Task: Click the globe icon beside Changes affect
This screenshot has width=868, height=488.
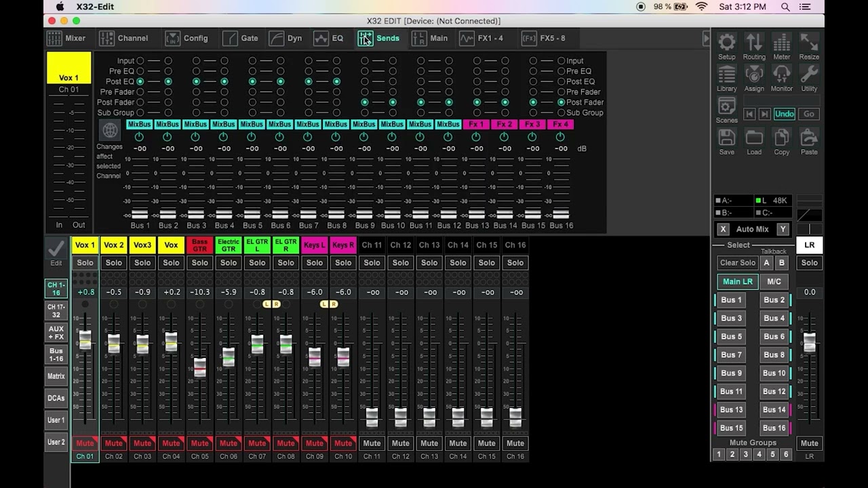Action: [x=110, y=130]
